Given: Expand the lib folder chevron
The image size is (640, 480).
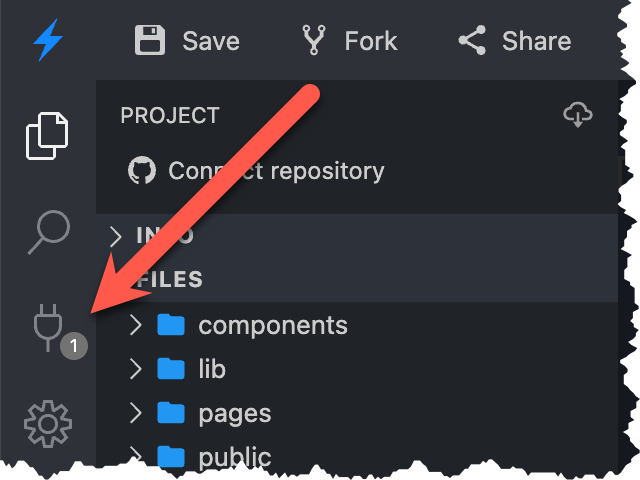Looking at the screenshot, I should (137, 369).
